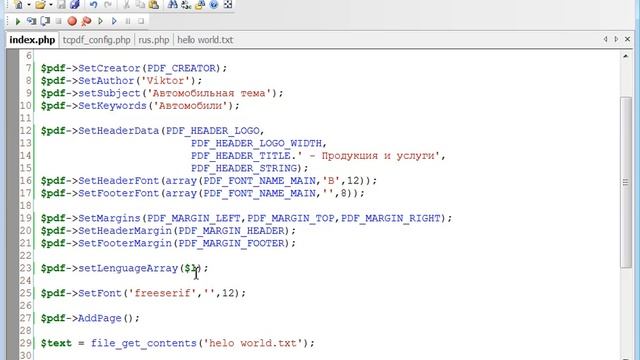Image resolution: width=640 pixels, height=360 pixels.
Task: Toggle breakpoint with the red circle icon
Action: [72, 21]
